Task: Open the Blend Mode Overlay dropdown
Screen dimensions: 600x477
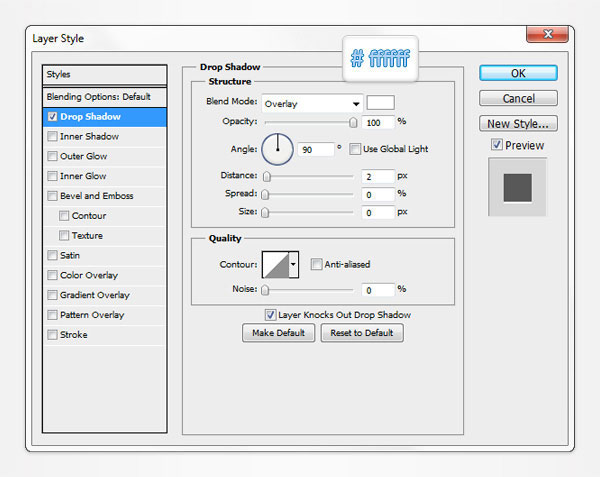Action: pyautogui.click(x=312, y=103)
